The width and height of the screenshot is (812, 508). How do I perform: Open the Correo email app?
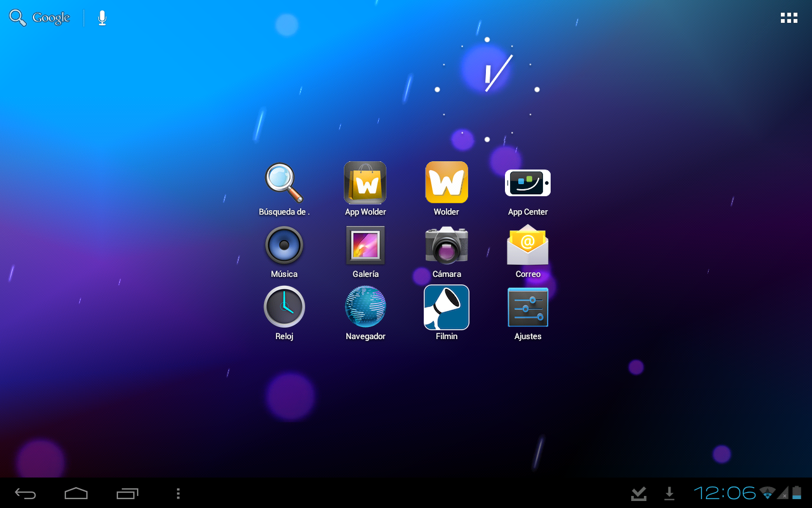coord(528,245)
